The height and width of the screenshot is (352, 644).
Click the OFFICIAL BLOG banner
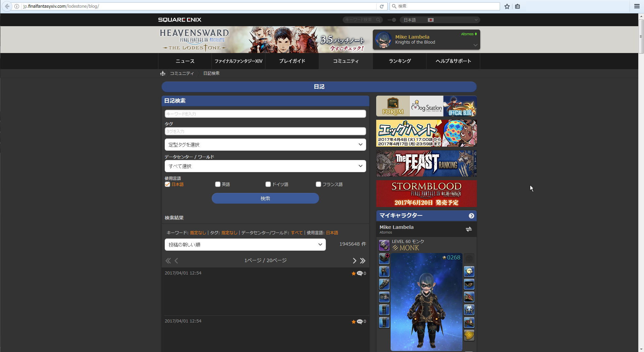click(460, 106)
